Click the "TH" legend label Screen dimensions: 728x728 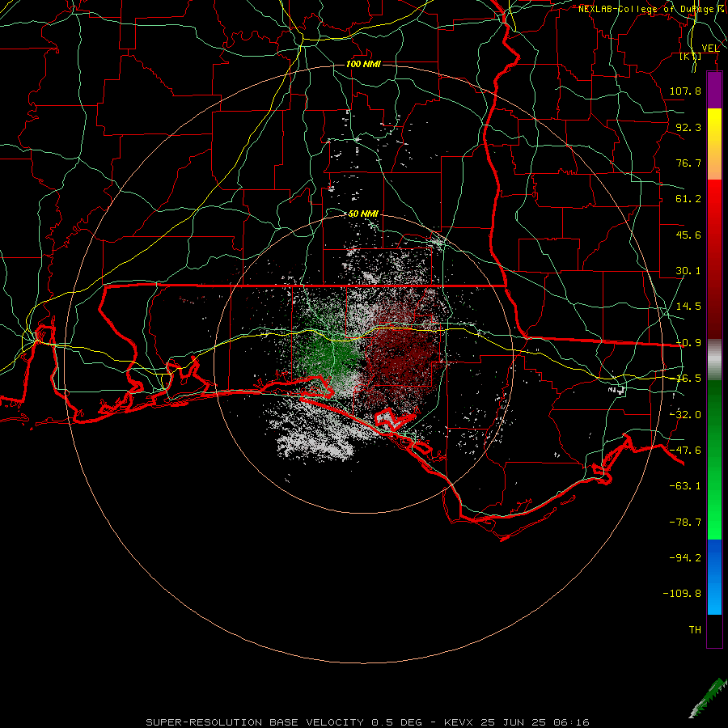695,630
